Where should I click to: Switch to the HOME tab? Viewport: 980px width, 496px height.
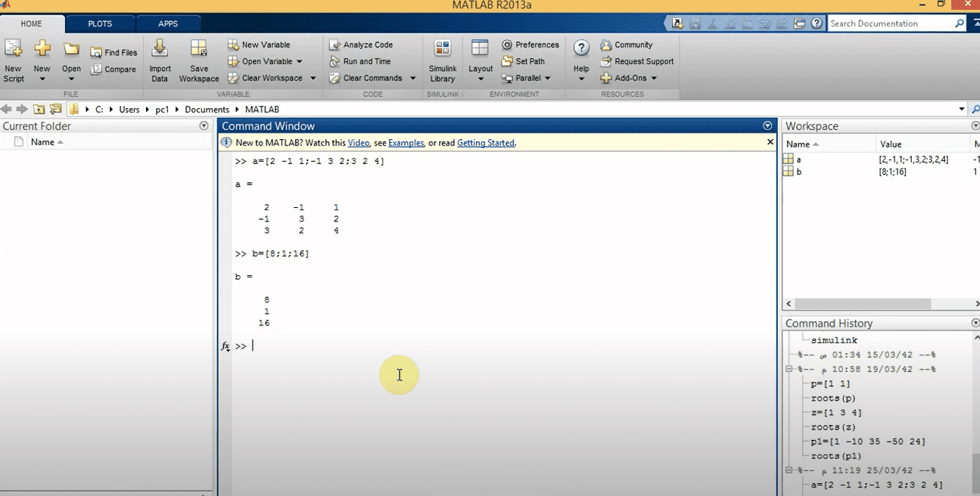(x=31, y=23)
